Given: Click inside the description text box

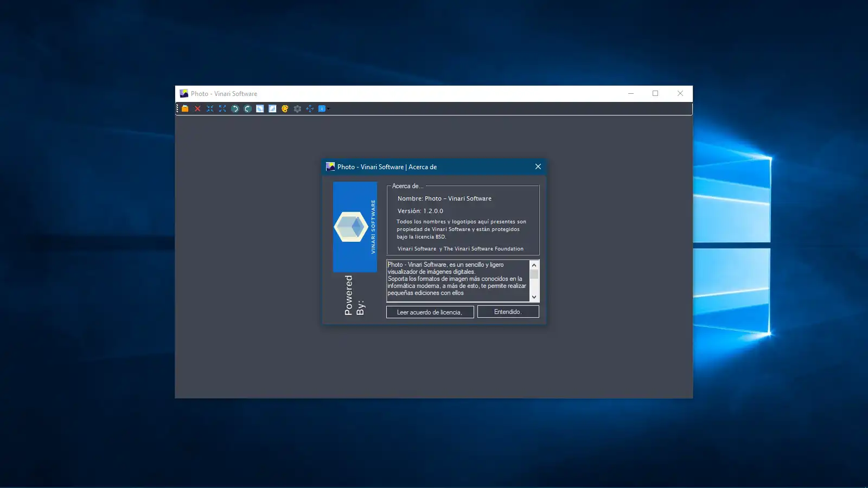Looking at the screenshot, I should point(458,281).
